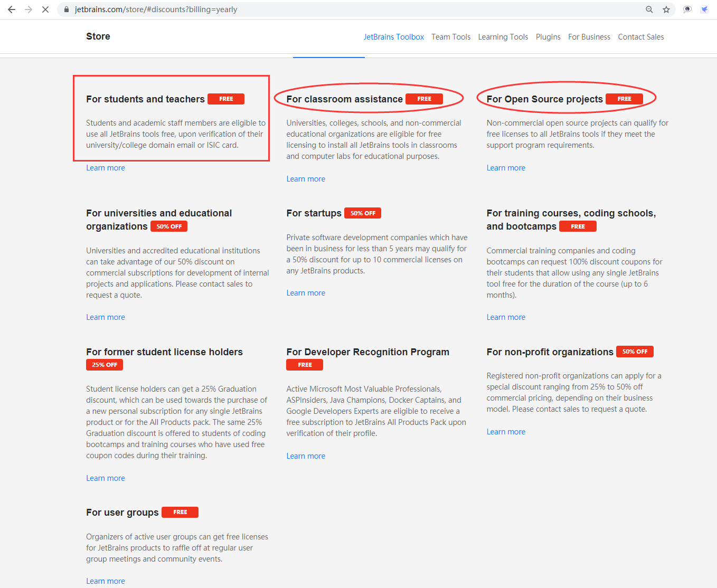Learn more about the startups discount

pyautogui.click(x=306, y=293)
